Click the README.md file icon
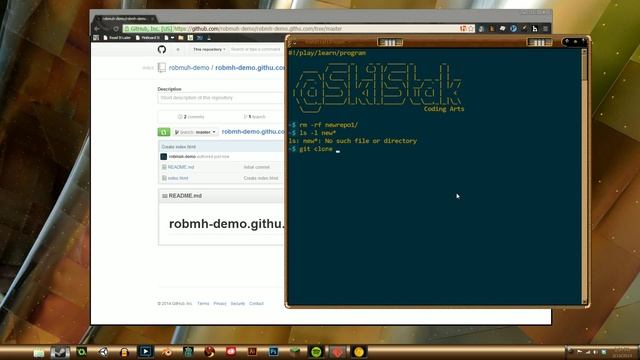The height and width of the screenshot is (360, 640). point(164,167)
